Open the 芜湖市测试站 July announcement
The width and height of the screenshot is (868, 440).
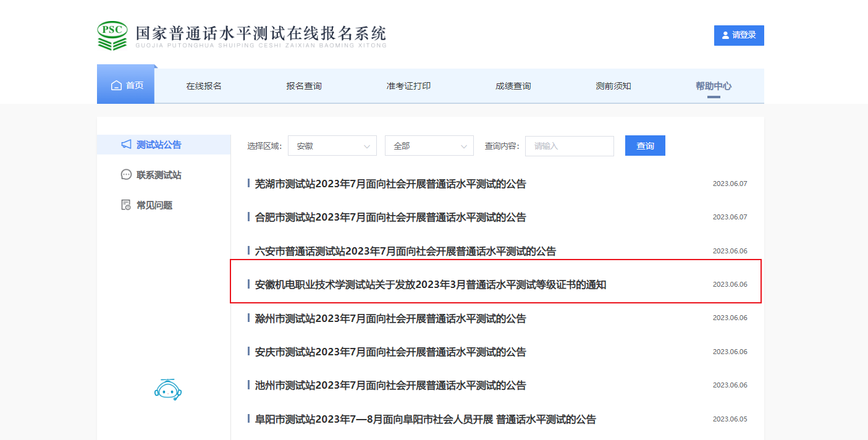[390, 184]
